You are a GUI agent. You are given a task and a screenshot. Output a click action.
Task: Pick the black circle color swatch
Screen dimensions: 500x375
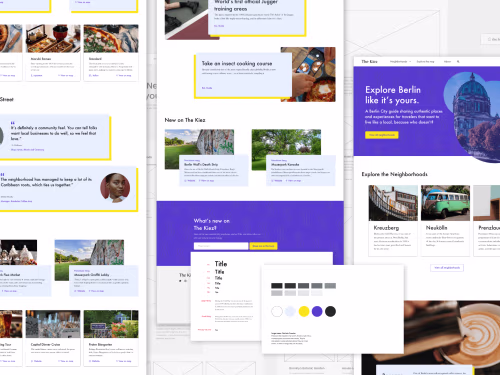click(x=330, y=311)
